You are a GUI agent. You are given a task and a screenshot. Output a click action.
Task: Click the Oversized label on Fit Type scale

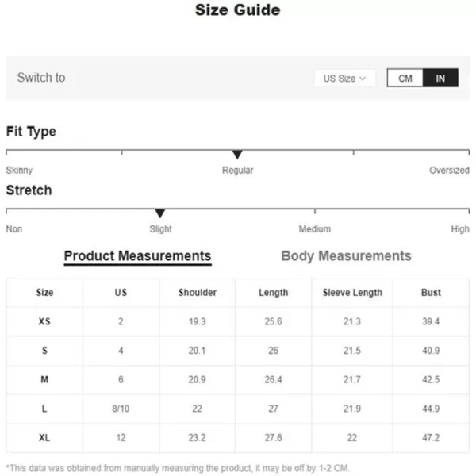click(449, 170)
